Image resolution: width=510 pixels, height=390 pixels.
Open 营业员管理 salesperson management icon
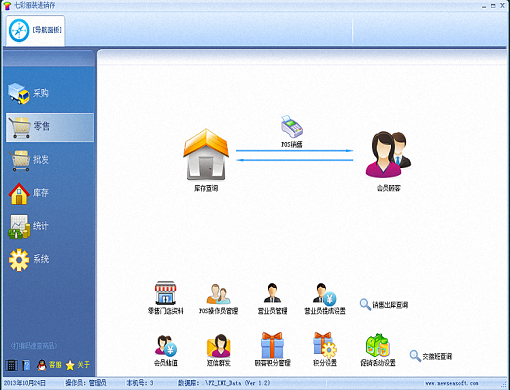[272, 293]
